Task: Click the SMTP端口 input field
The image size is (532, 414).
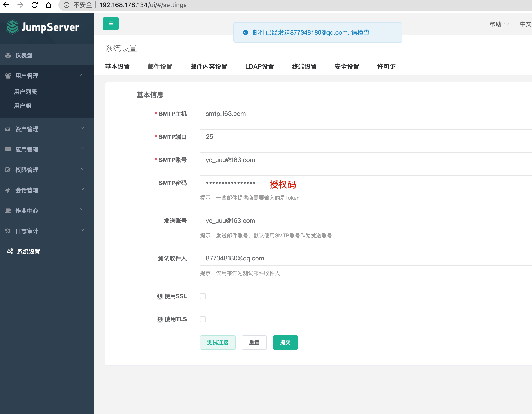Action: point(366,137)
